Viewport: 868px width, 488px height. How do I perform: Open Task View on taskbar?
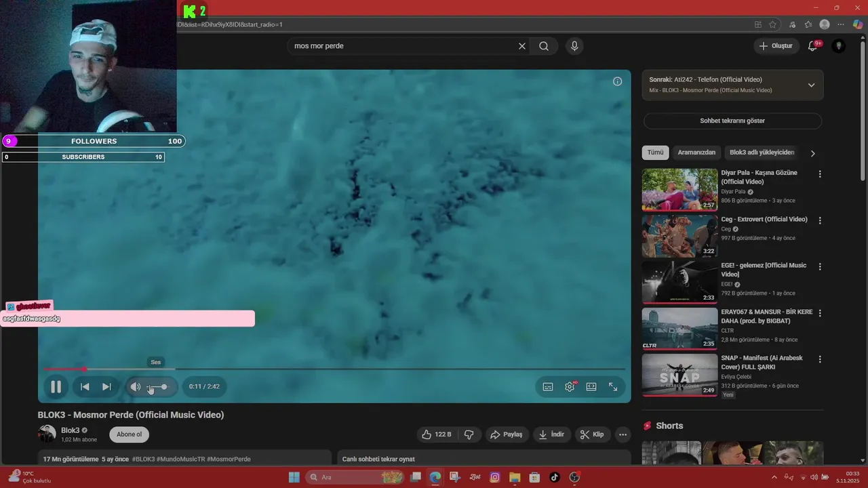[416, 477]
